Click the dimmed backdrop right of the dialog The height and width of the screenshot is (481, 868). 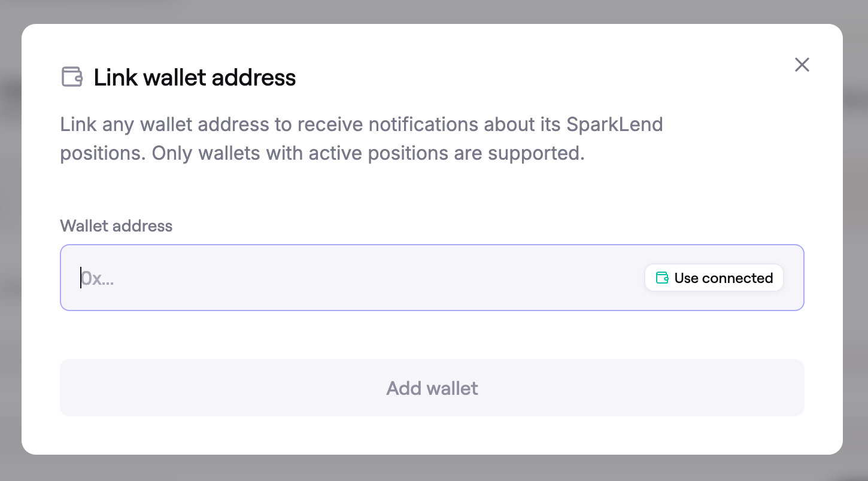click(855, 239)
